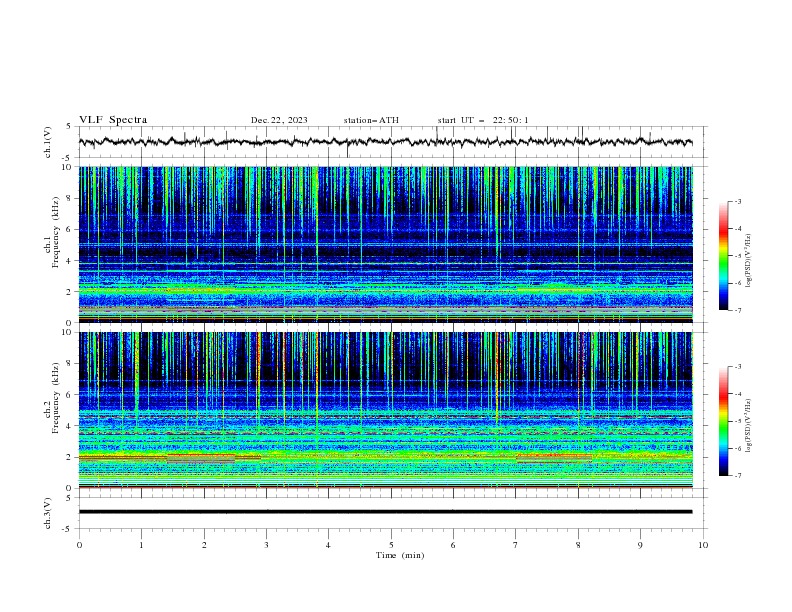This screenshot has width=792, height=612.
Task: Click the time axis tick label '2'
Action: (204, 545)
